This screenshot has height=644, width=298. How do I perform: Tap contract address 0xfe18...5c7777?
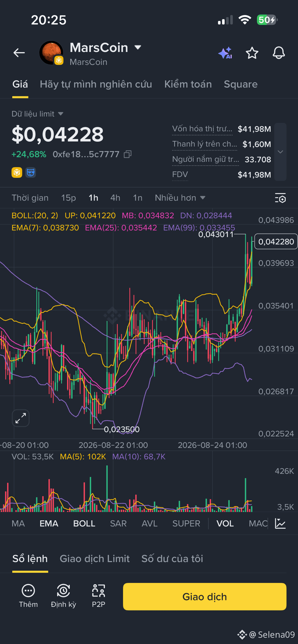pyautogui.click(x=86, y=154)
